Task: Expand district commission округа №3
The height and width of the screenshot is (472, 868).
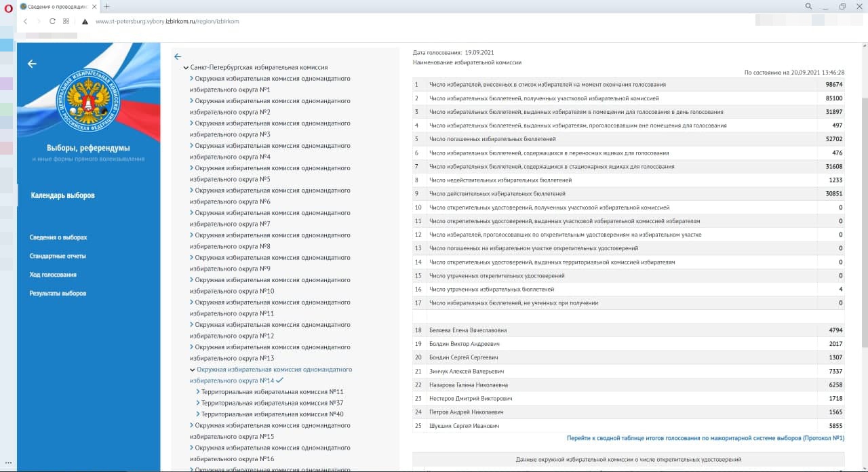Action: point(192,123)
